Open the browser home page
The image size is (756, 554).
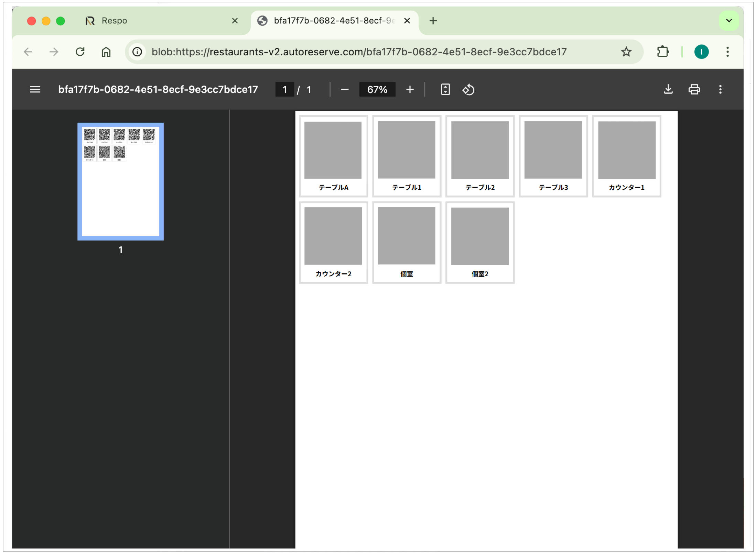(106, 52)
